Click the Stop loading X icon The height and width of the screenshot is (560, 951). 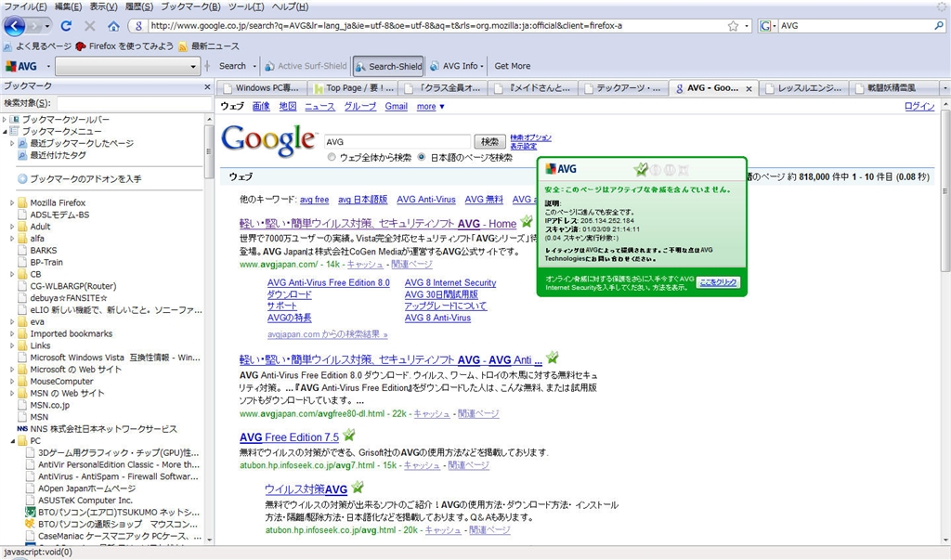90,26
